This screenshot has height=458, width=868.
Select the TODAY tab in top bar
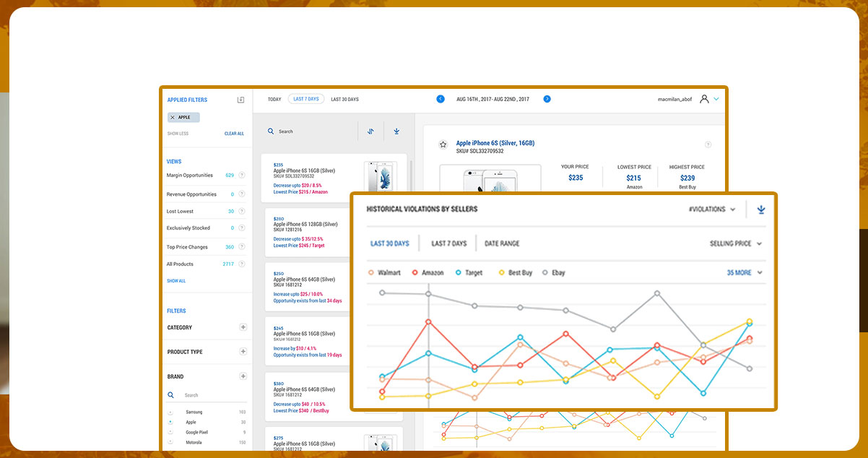(274, 99)
